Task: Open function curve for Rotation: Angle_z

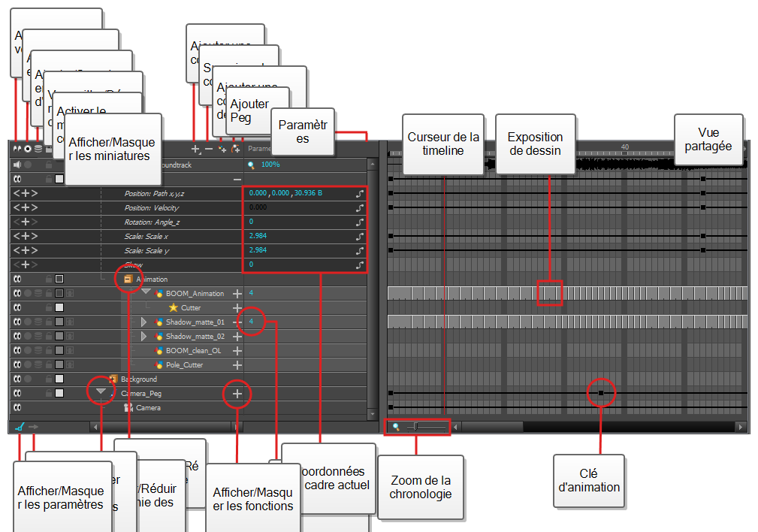Action: [x=360, y=222]
